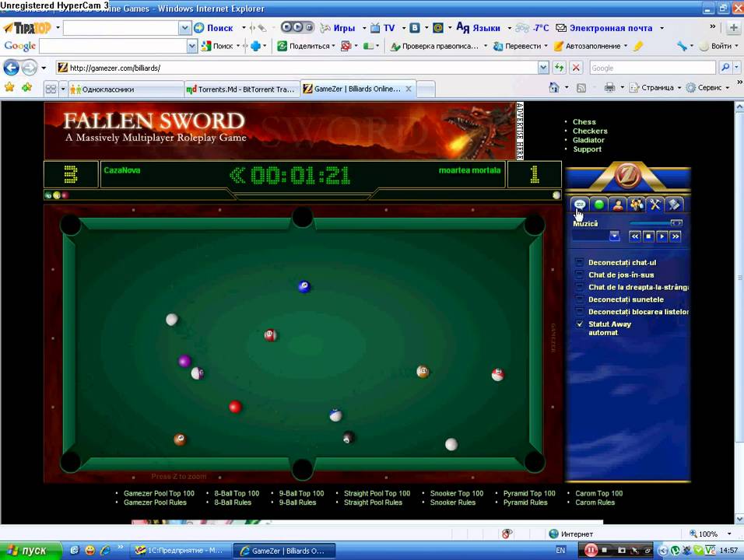This screenshot has width=744, height=560.
Task: Open the Gladiator link
Action: click(x=588, y=140)
